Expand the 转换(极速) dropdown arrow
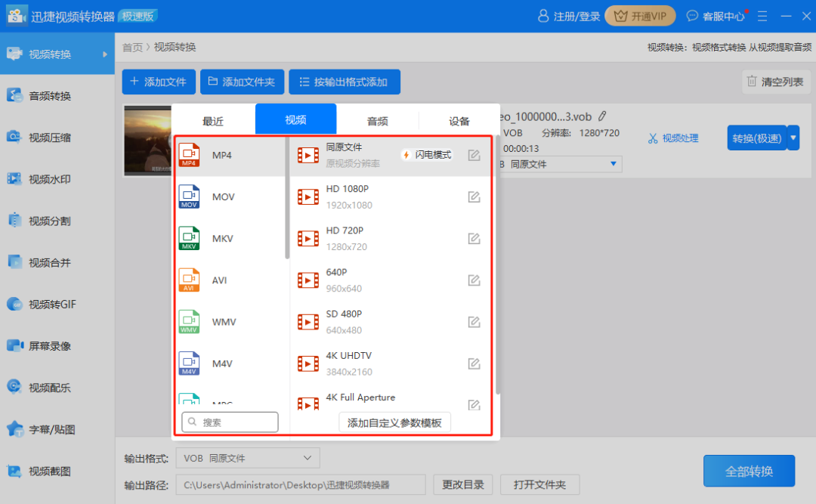816x504 pixels. tap(793, 138)
